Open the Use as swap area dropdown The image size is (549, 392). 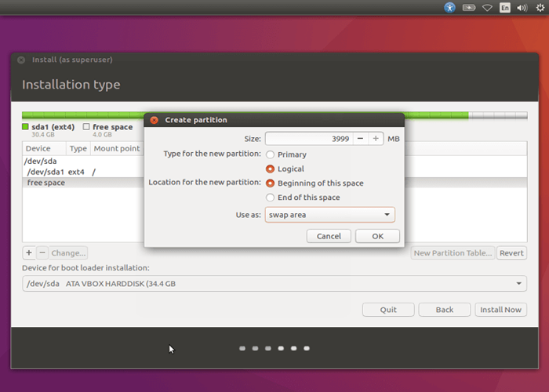click(x=330, y=215)
